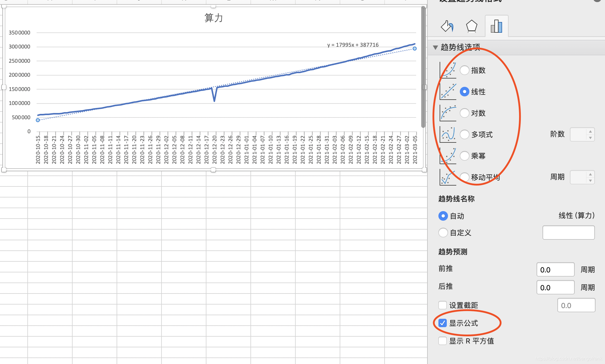
Task: Open the Fill & Line paint bucket tab
Action: (447, 26)
